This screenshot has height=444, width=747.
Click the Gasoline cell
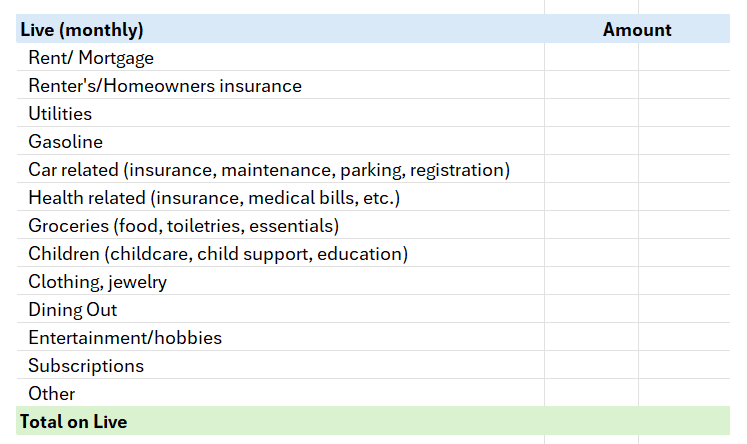(x=65, y=142)
